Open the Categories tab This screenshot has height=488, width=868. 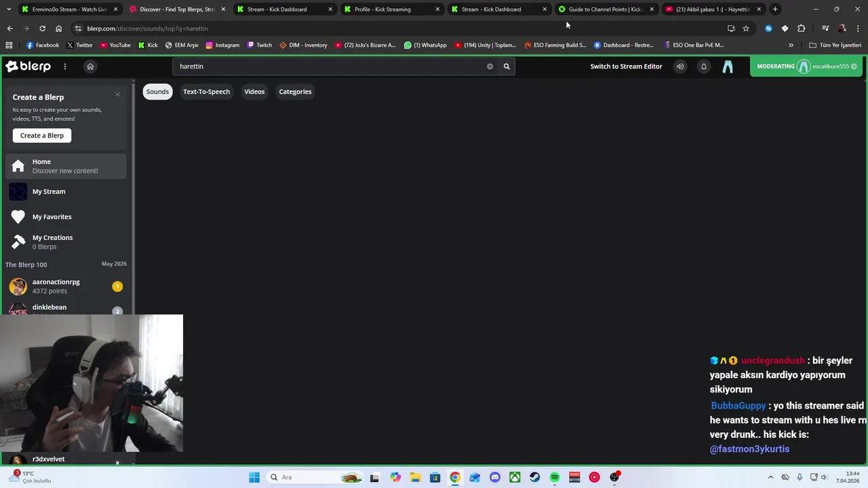(295, 91)
